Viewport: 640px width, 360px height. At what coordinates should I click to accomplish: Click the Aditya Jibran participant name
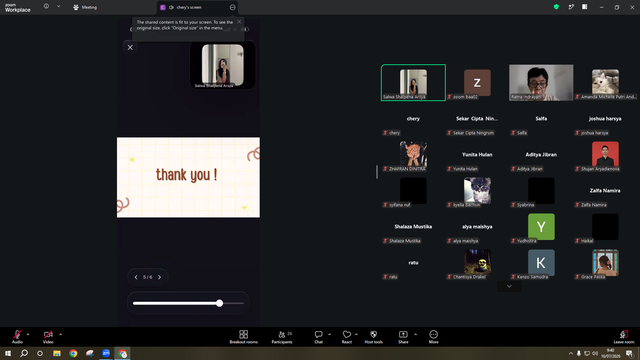tap(541, 155)
